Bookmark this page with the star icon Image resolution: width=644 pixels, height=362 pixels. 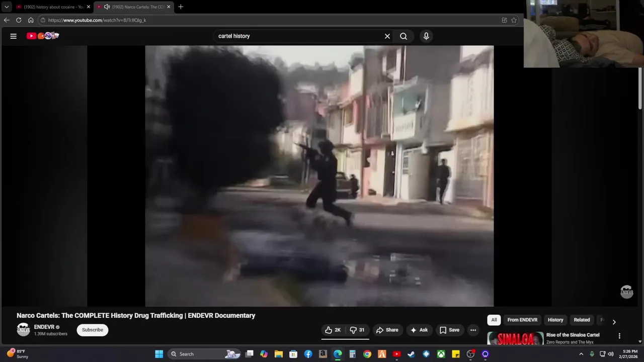click(514, 20)
